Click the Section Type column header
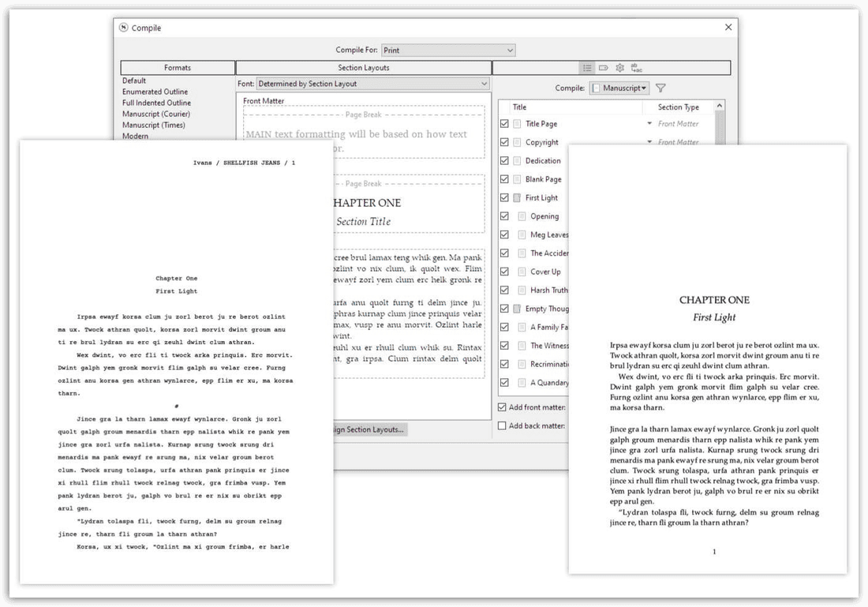Image resolution: width=868 pixels, height=607 pixels. [678, 107]
